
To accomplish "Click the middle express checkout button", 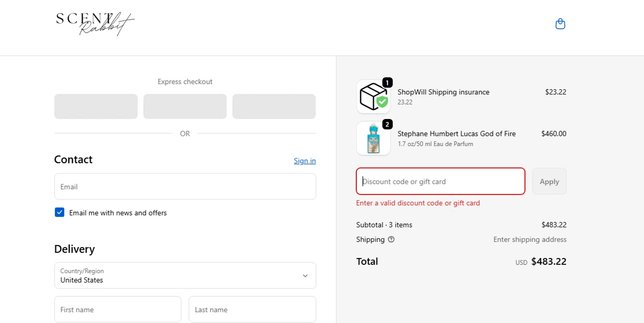I will point(185,107).
